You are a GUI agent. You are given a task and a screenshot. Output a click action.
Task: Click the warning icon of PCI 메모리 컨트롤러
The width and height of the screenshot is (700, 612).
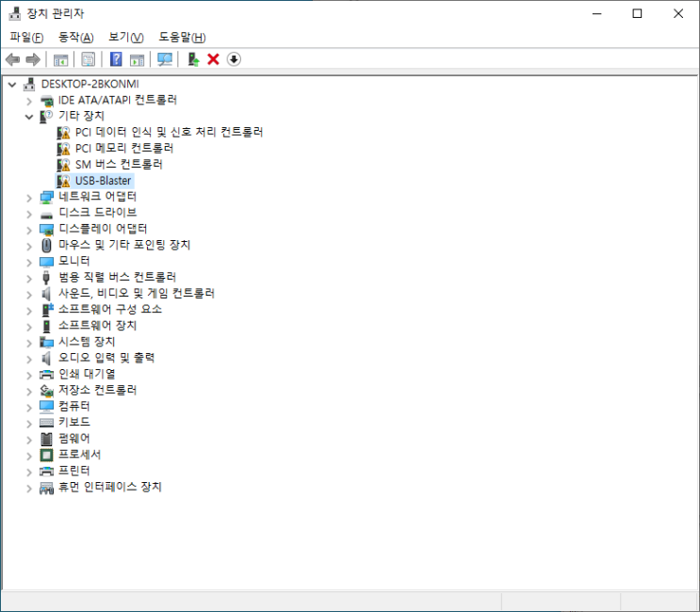pyautogui.click(x=64, y=149)
